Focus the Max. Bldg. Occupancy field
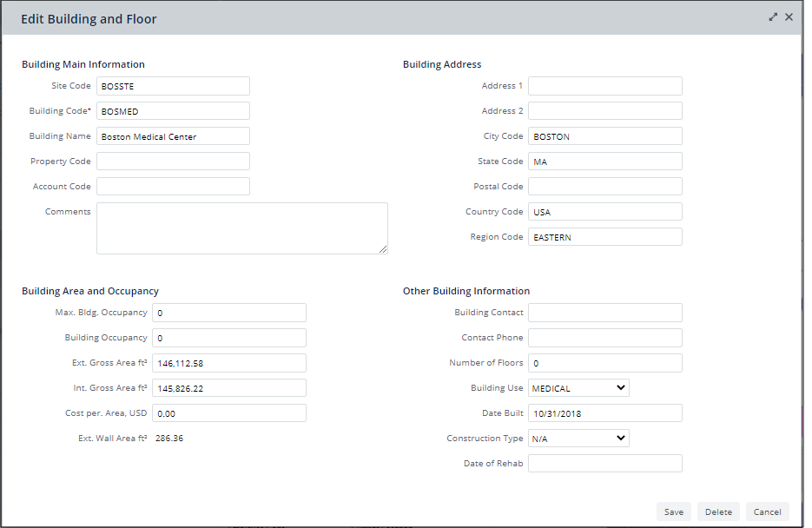This screenshot has width=812, height=528. click(228, 313)
